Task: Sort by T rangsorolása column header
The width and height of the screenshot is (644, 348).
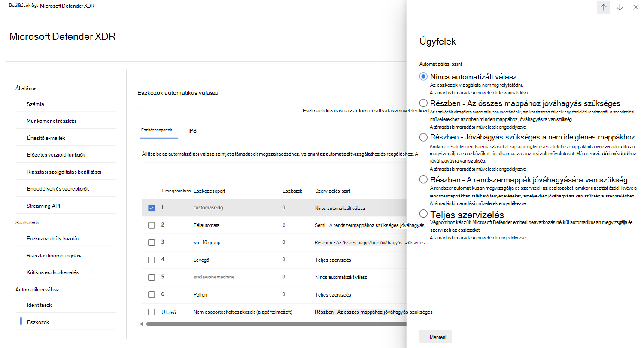Action: pos(176,191)
